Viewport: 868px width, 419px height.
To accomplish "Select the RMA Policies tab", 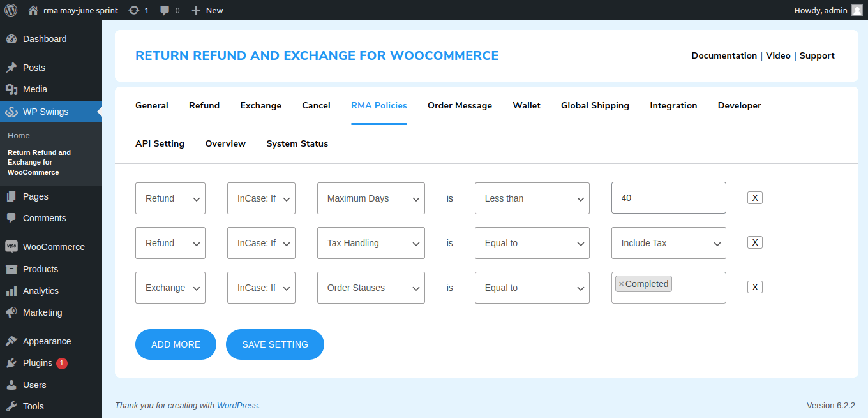I will click(x=379, y=106).
